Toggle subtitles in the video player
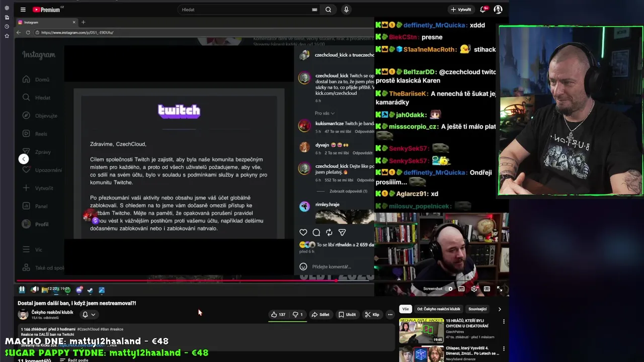This screenshot has height=362, width=644. pyautogui.click(x=461, y=289)
